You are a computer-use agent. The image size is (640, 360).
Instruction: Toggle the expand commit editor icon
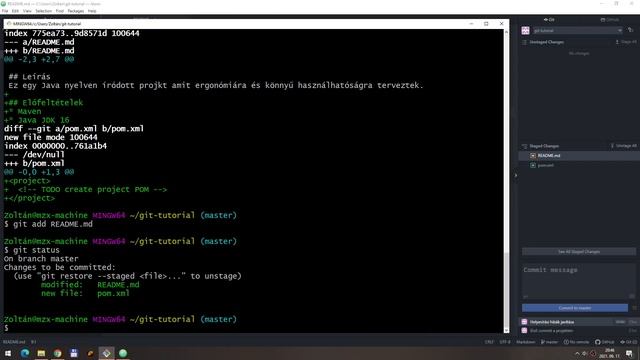pyautogui.click(x=632, y=296)
